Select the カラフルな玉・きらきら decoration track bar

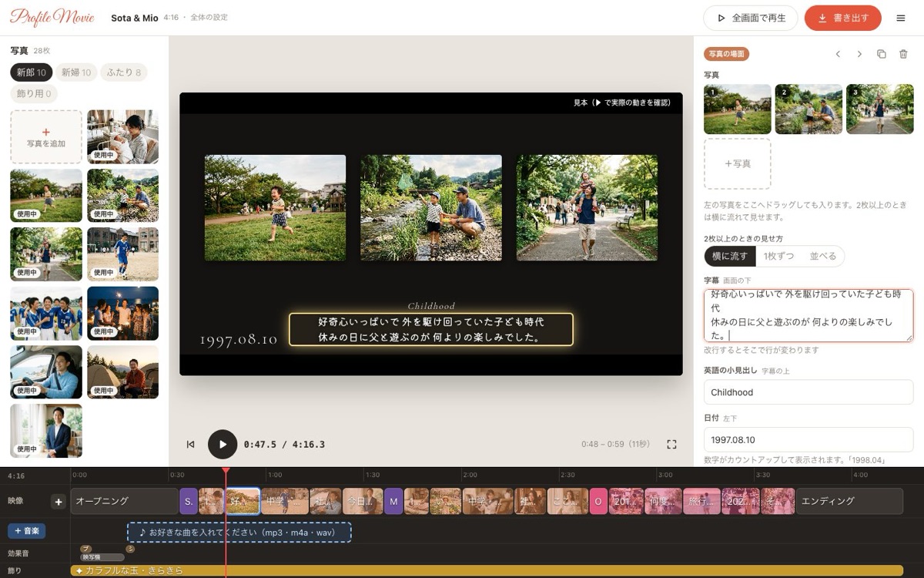tap(487, 570)
